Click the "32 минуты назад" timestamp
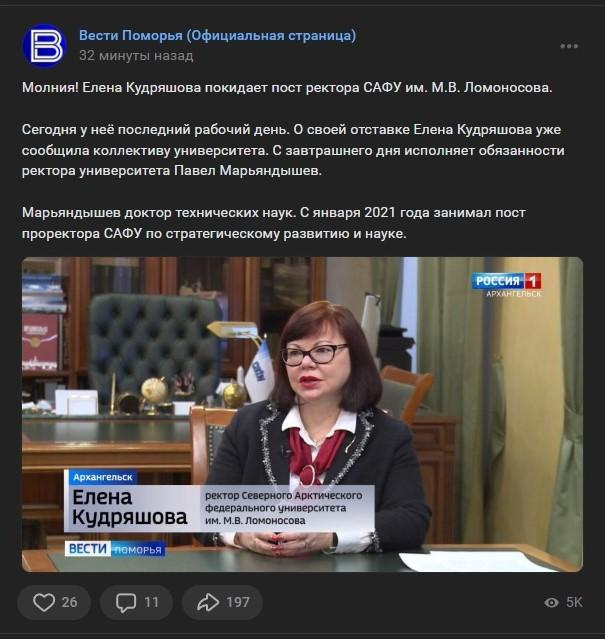The width and height of the screenshot is (605, 639). coord(136,56)
